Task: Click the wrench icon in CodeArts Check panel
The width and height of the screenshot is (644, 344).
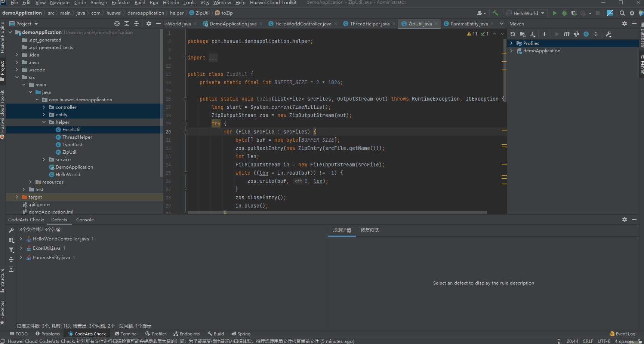Action: coord(11,230)
